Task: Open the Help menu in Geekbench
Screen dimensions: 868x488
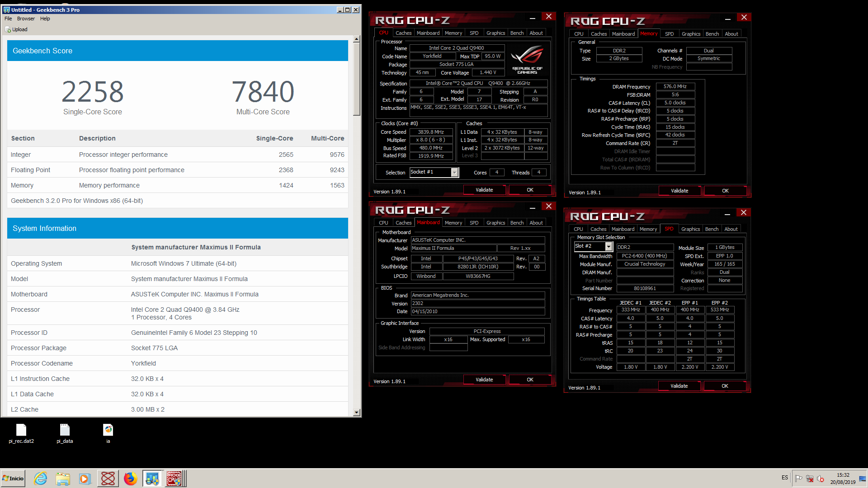Action: point(45,19)
